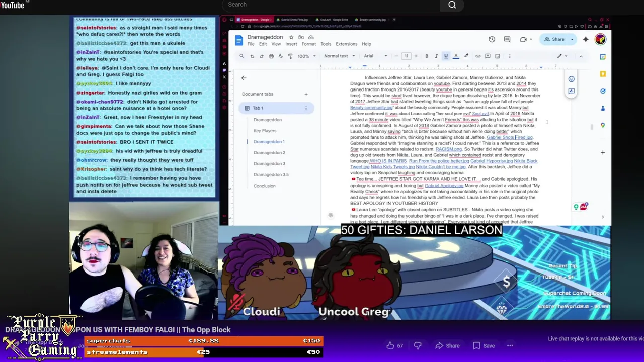The width and height of the screenshot is (644, 362).
Task: Open version history clock icon
Action: pyautogui.click(x=492, y=39)
